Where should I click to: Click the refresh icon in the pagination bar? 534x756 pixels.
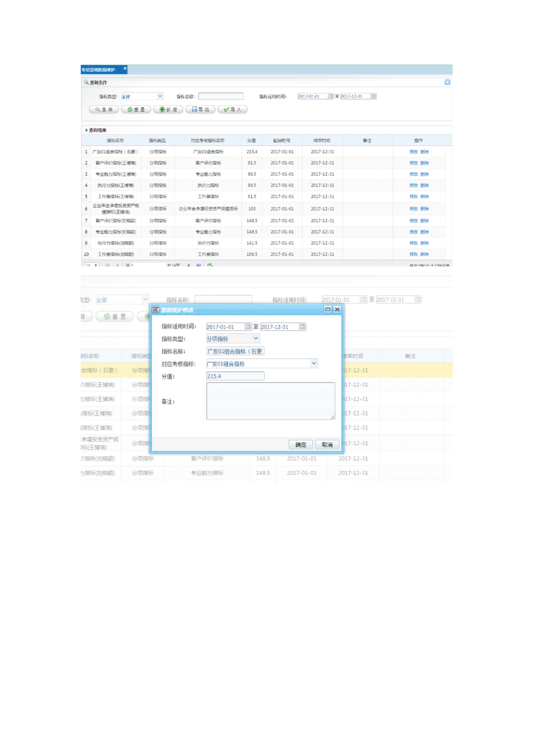click(210, 266)
